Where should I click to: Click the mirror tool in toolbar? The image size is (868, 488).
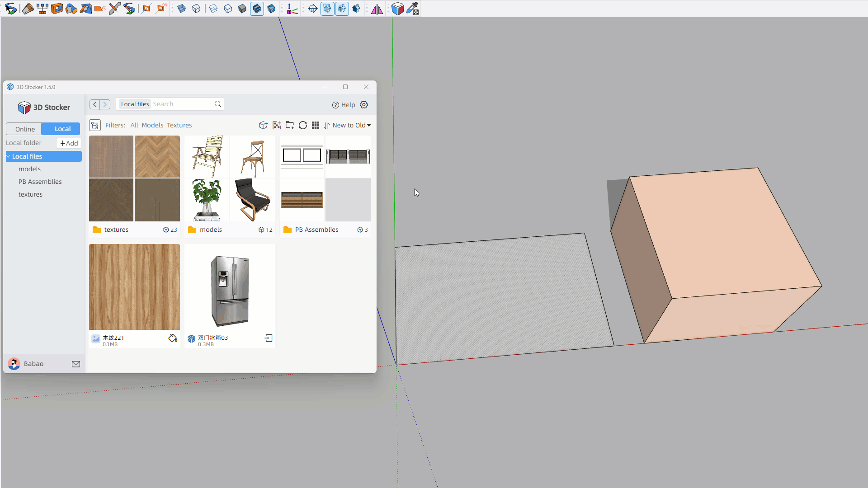(377, 9)
